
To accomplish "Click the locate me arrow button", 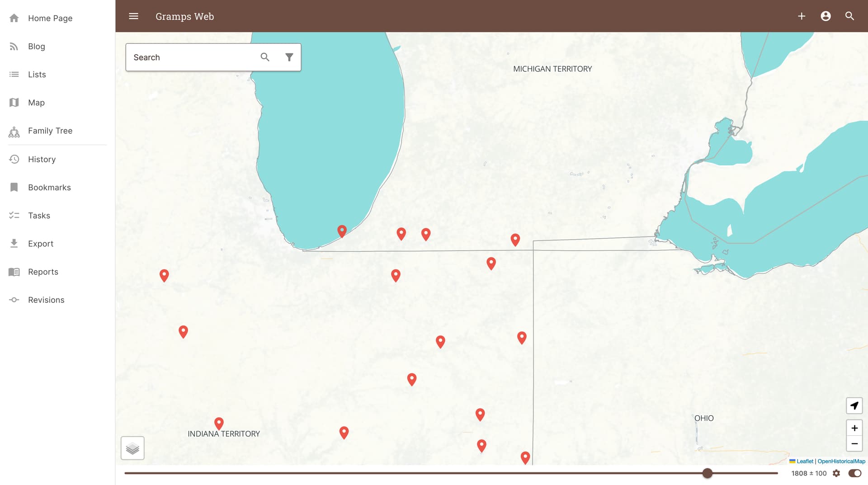I will point(854,405).
